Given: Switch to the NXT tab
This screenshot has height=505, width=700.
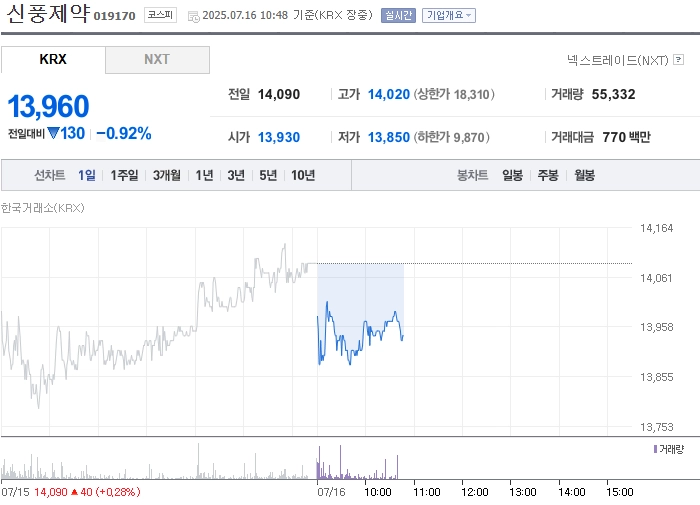Looking at the screenshot, I should (157, 59).
